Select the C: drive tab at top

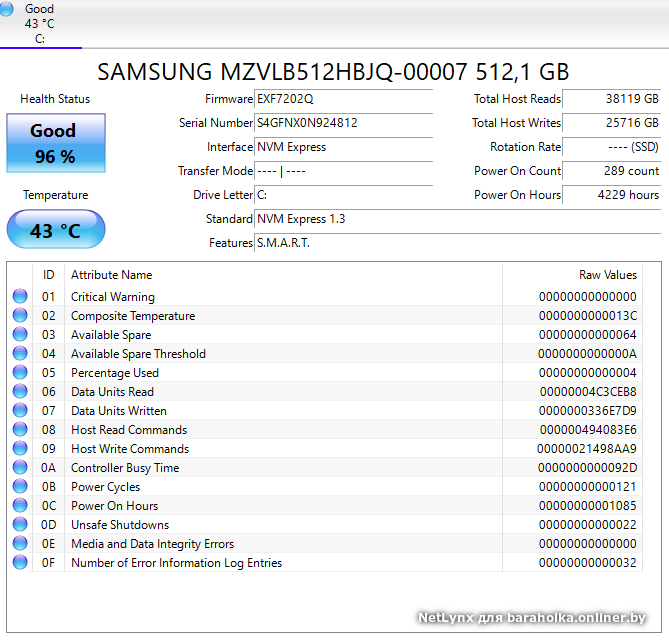coord(40,24)
